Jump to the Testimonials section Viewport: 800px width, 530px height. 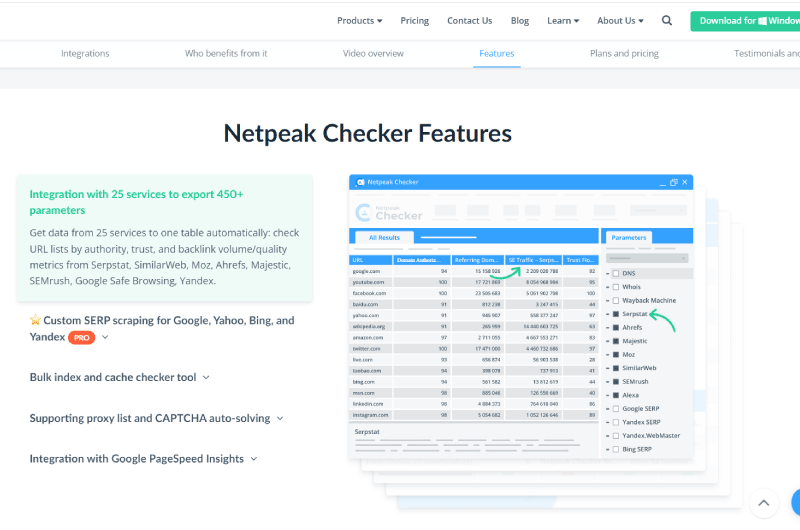(766, 53)
